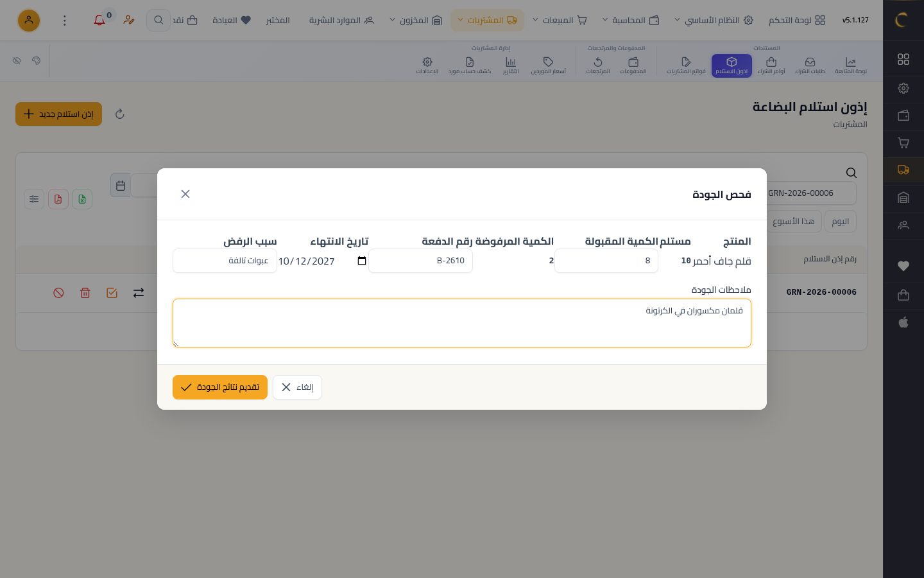924x578 pixels.
Task: Click the ملاحظات الجودة notes text area
Action: [x=462, y=323]
